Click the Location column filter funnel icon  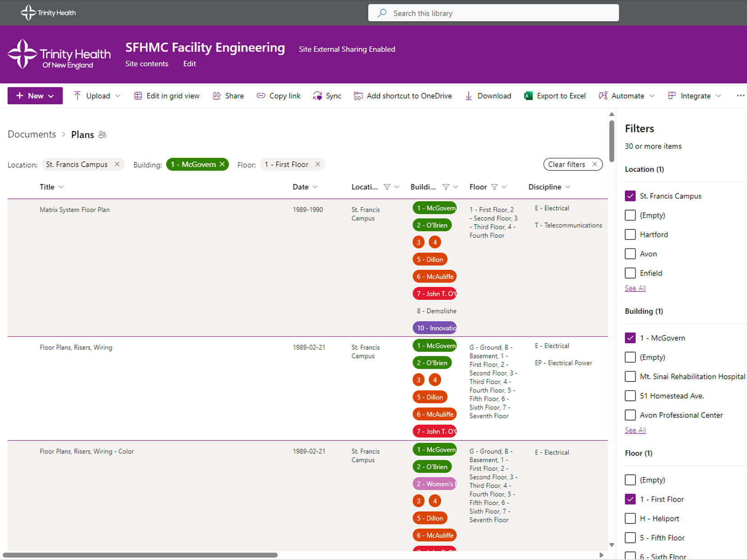pyautogui.click(x=387, y=187)
